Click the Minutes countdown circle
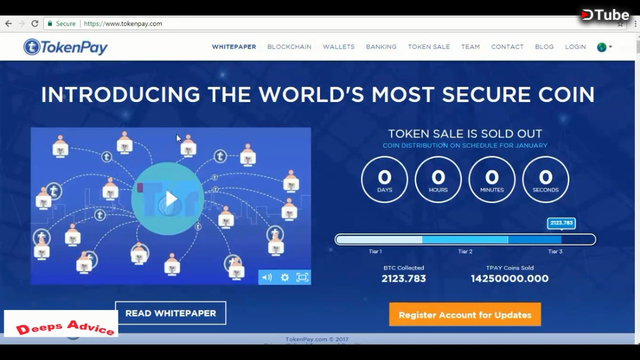 coord(492,179)
